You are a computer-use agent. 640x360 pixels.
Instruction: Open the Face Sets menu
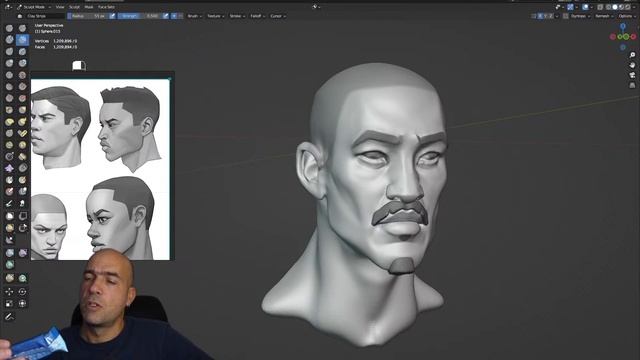tap(106, 7)
